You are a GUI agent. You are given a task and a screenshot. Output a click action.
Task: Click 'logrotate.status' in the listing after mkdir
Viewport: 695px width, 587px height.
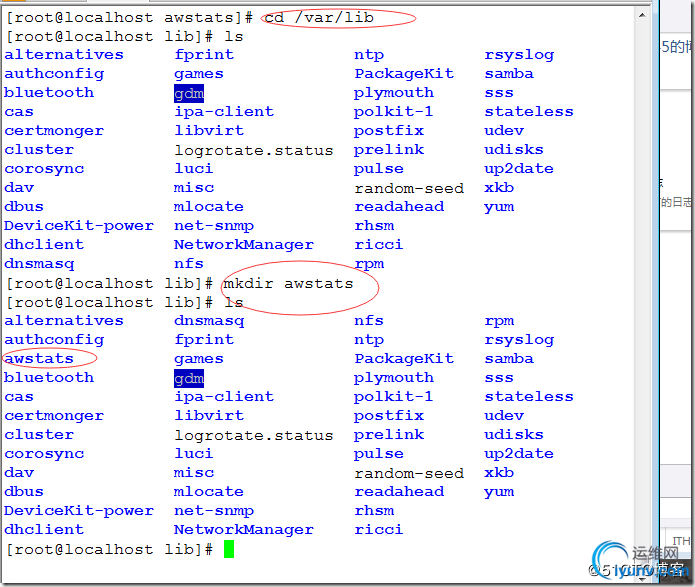tap(254, 435)
